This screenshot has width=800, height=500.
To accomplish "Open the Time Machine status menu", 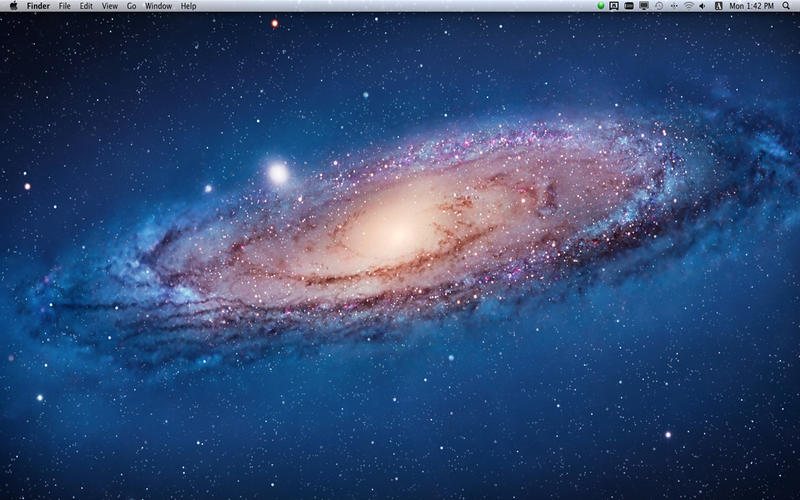I will tap(658, 6).
